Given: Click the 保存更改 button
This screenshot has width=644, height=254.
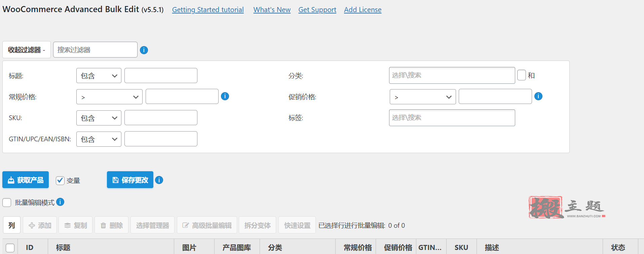Looking at the screenshot, I should pyautogui.click(x=130, y=180).
